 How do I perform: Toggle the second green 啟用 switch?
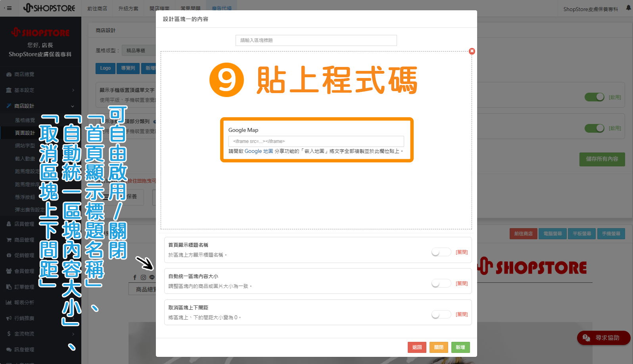[595, 128]
